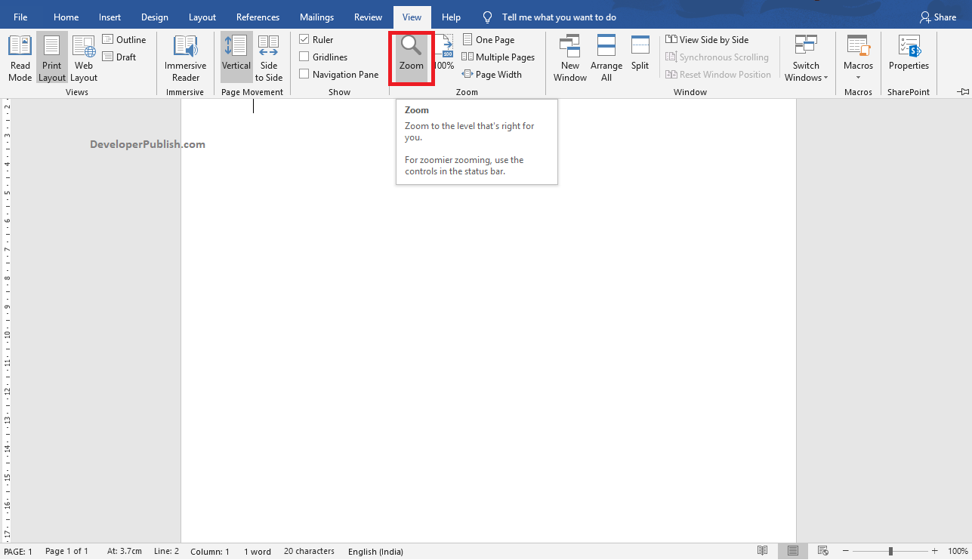Select Arrange All windows
The height and width of the screenshot is (560, 972).
[x=606, y=57]
